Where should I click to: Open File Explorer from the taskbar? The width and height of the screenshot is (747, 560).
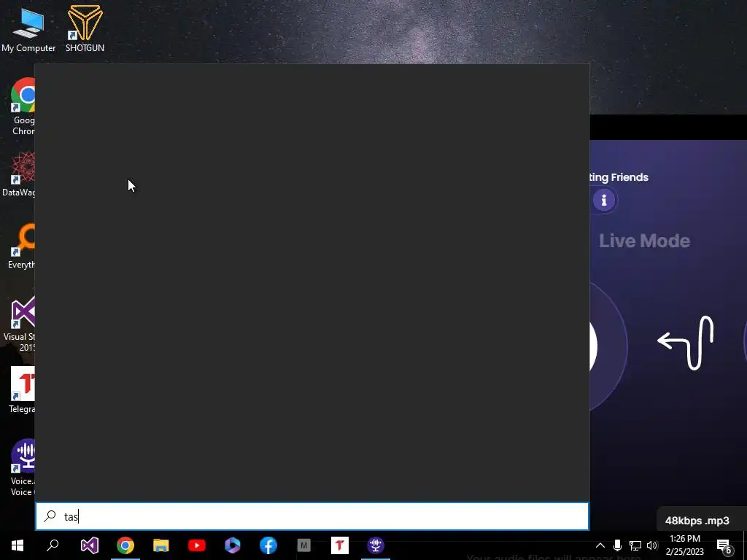[x=161, y=545]
